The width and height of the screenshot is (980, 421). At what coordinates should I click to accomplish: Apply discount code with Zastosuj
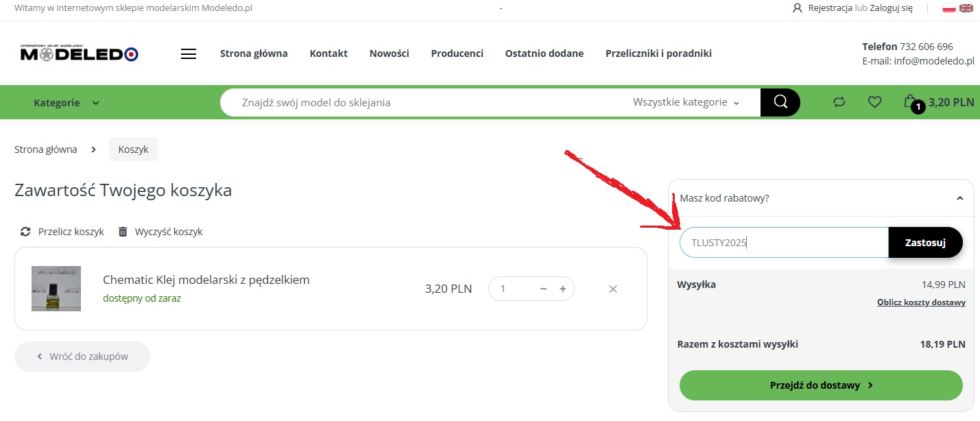pos(925,242)
